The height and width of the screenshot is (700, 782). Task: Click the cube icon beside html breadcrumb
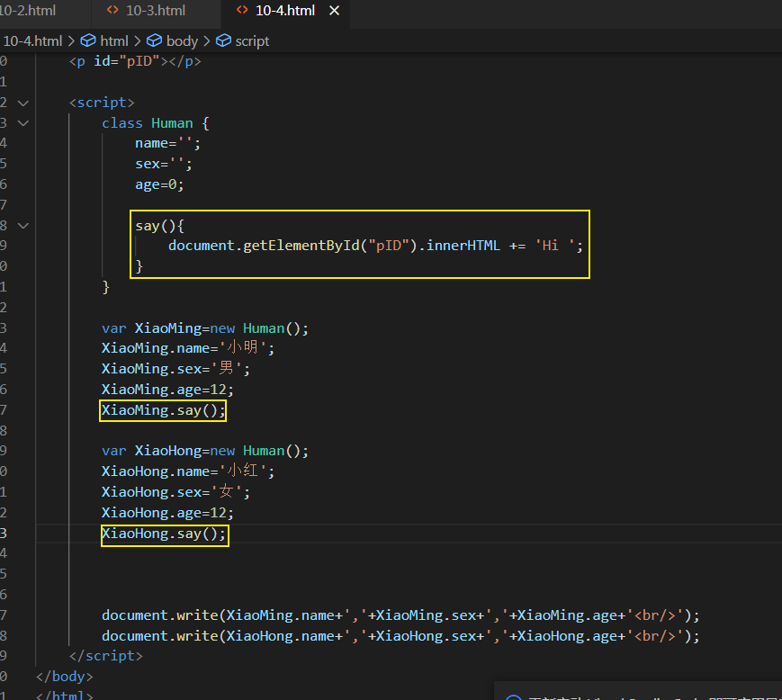pyautogui.click(x=88, y=40)
